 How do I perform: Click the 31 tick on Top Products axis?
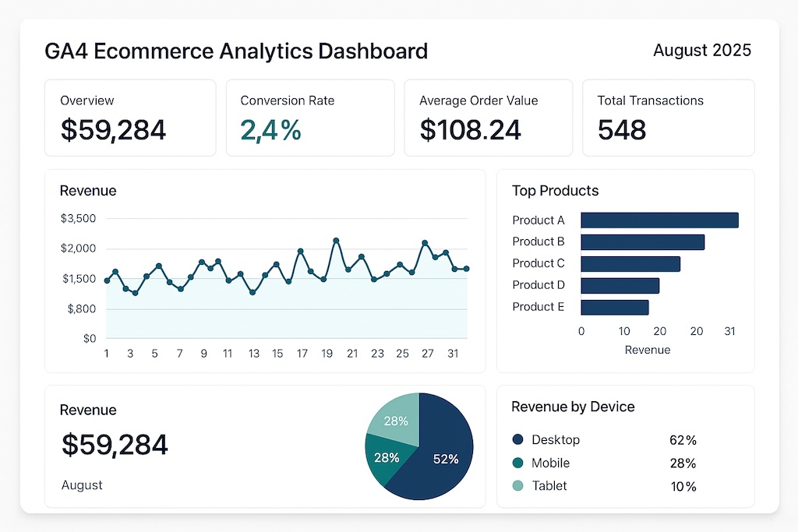(729, 331)
